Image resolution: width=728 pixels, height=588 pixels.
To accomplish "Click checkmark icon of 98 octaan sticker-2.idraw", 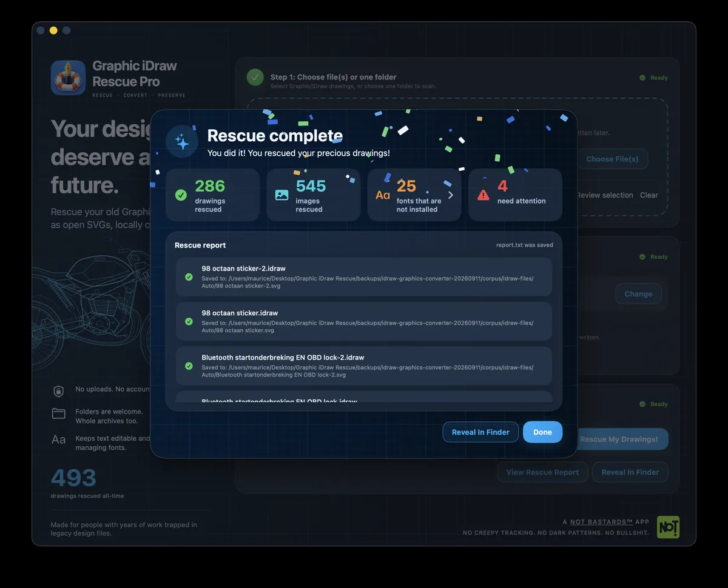I will (x=189, y=277).
